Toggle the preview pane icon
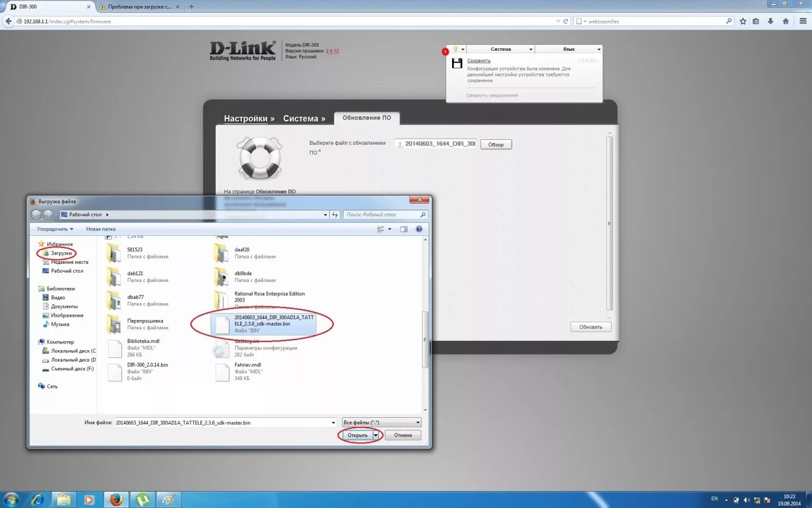812x508 pixels. (x=404, y=229)
